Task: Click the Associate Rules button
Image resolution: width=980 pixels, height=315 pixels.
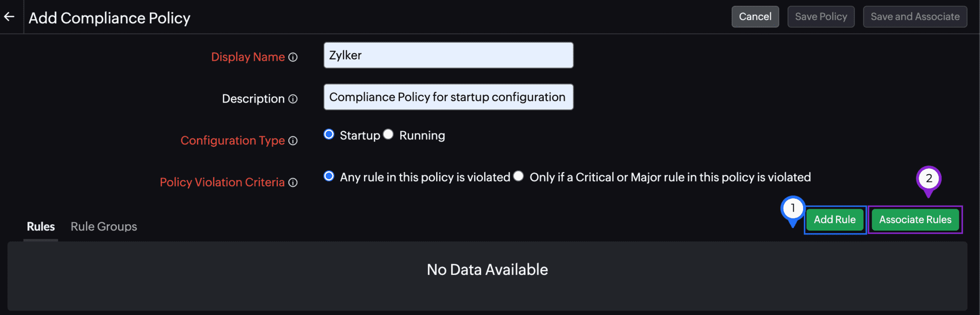Action: [x=915, y=220]
